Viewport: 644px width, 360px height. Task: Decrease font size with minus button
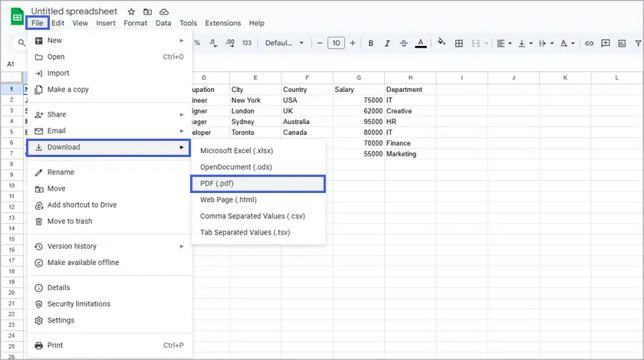pos(320,43)
